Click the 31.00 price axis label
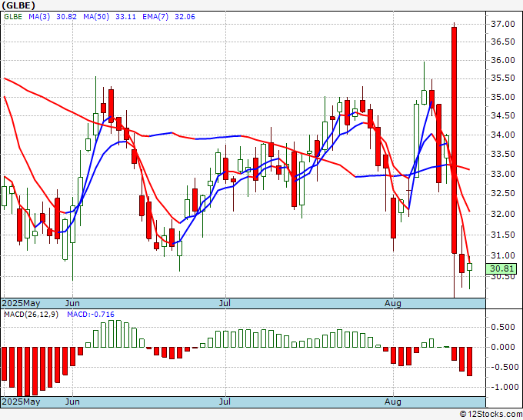Screen dimensions: 523x420 [x=503, y=255]
